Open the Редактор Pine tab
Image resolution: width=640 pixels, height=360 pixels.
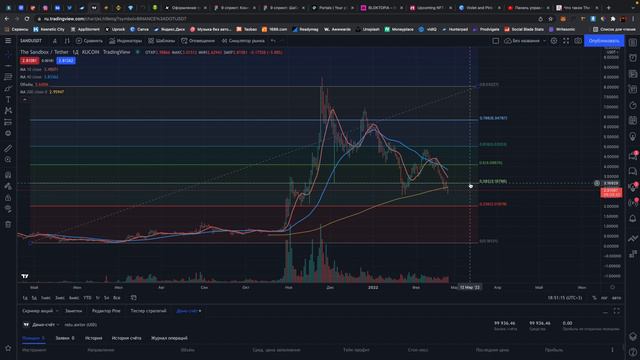pos(106,311)
